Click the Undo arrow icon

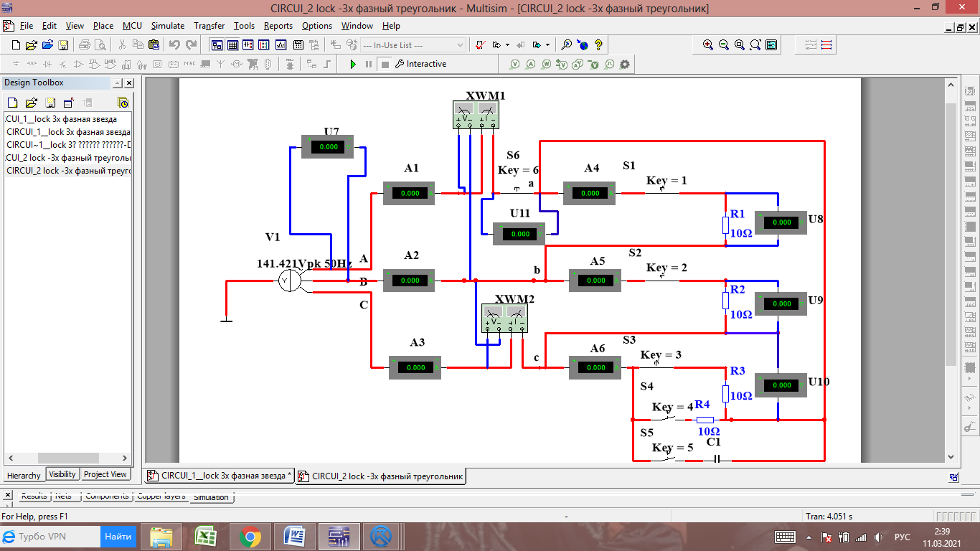pyautogui.click(x=174, y=45)
